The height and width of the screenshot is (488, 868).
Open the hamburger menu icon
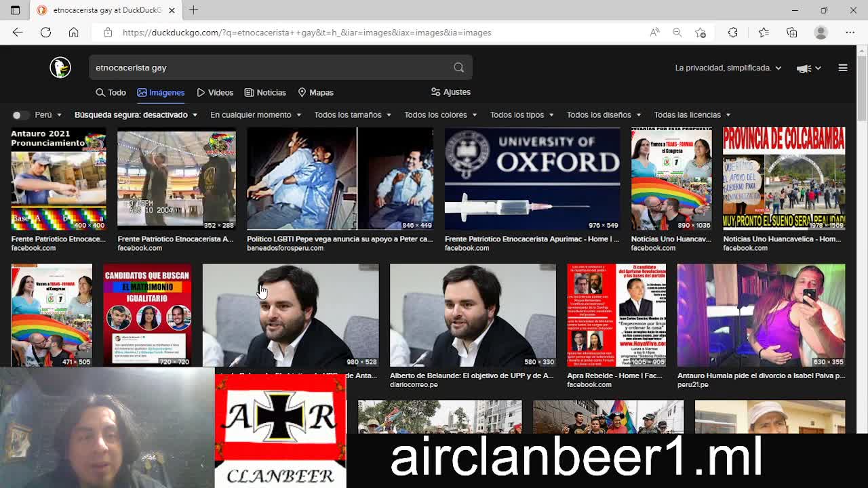[843, 68]
